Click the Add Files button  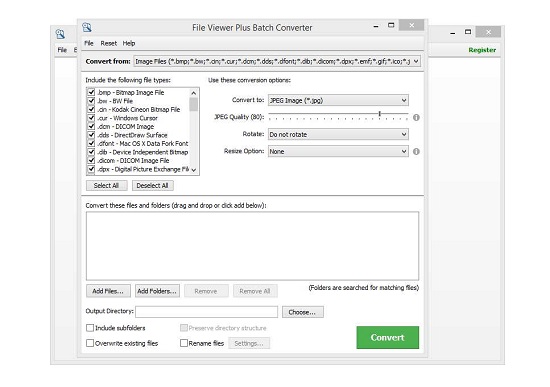tap(108, 291)
